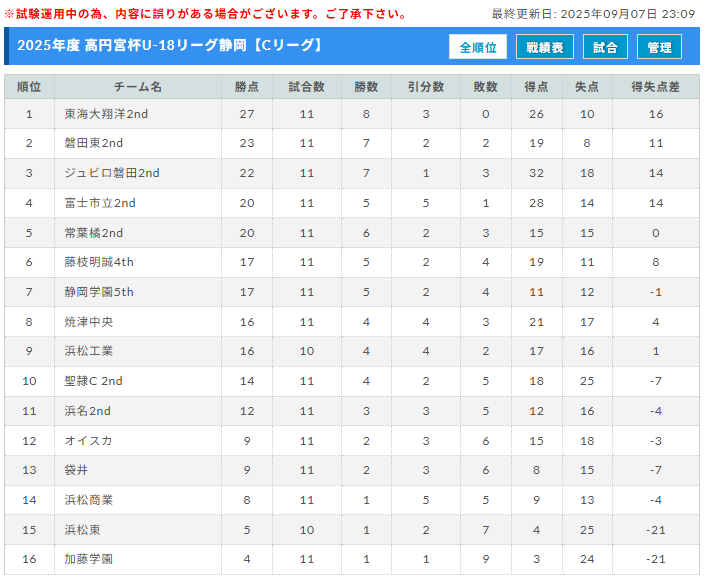Open the 試合 tab

click(x=605, y=47)
